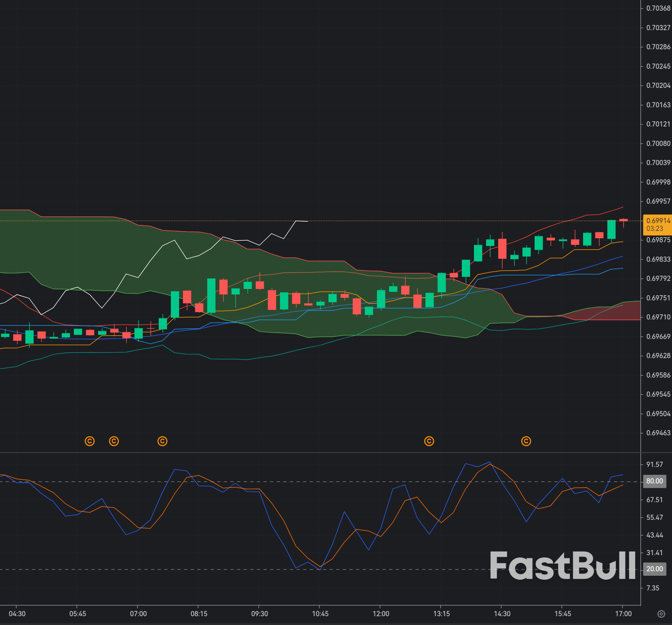
Task: Click oscillator axis label 43.44
Action: 655,535
